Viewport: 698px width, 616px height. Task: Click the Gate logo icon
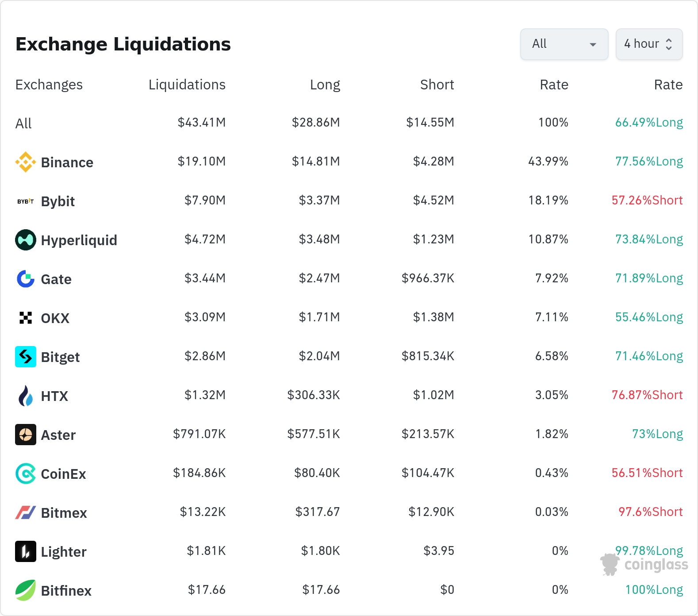click(x=26, y=279)
